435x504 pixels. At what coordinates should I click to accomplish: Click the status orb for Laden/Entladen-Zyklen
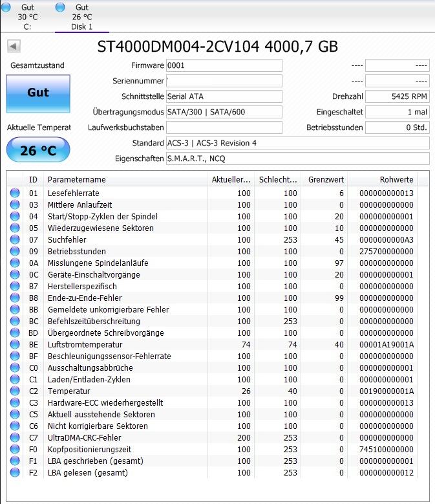tap(15, 379)
